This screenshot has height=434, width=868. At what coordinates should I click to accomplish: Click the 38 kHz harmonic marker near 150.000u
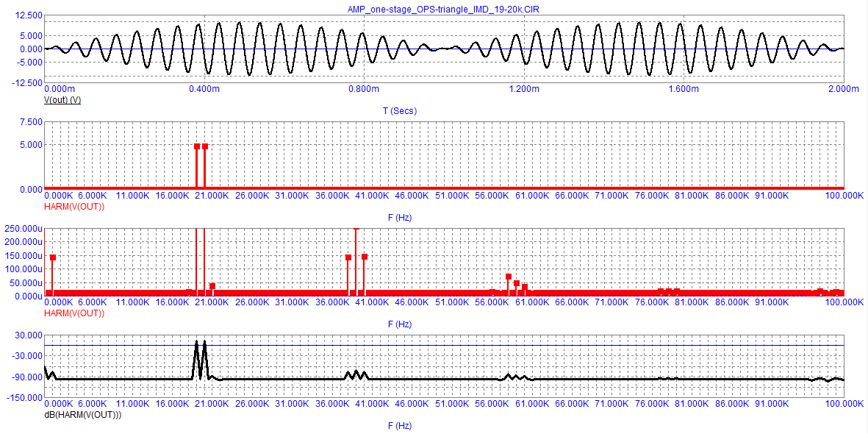[348, 257]
